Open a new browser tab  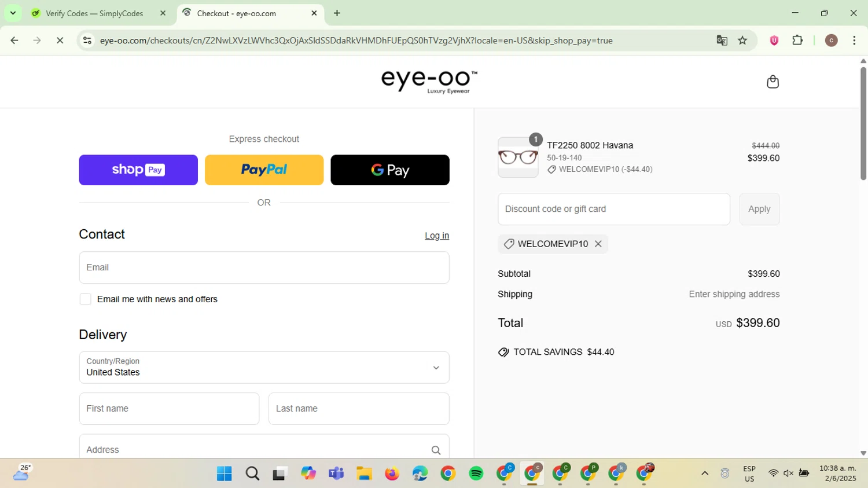[x=337, y=13]
